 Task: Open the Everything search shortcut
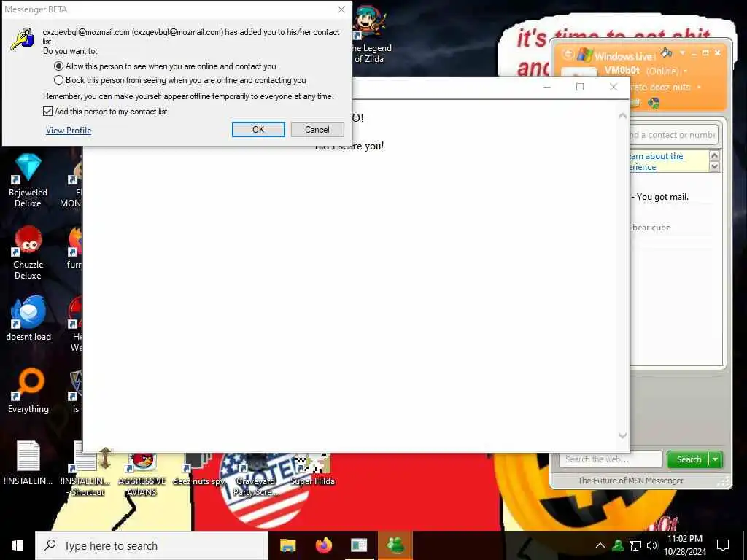[28, 391]
